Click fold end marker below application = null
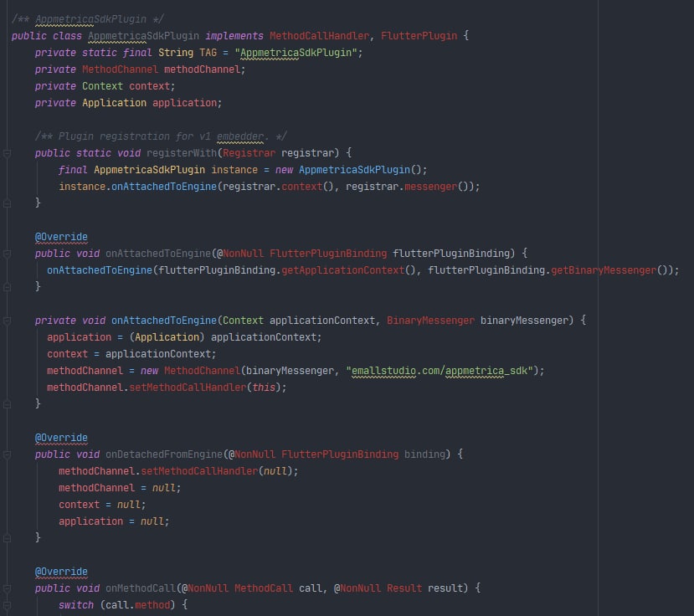 point(7,538)
